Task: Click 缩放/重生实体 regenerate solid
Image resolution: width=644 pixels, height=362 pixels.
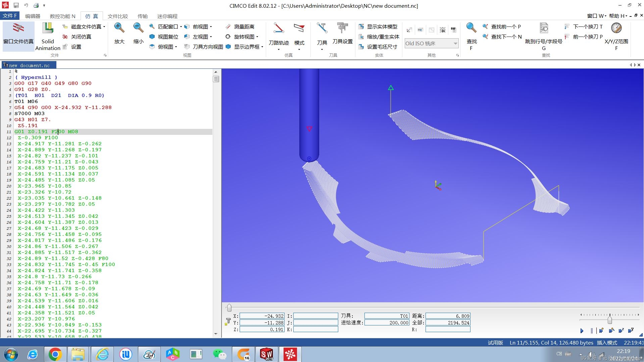Action: pyautogui.click(x=379, y=37)
